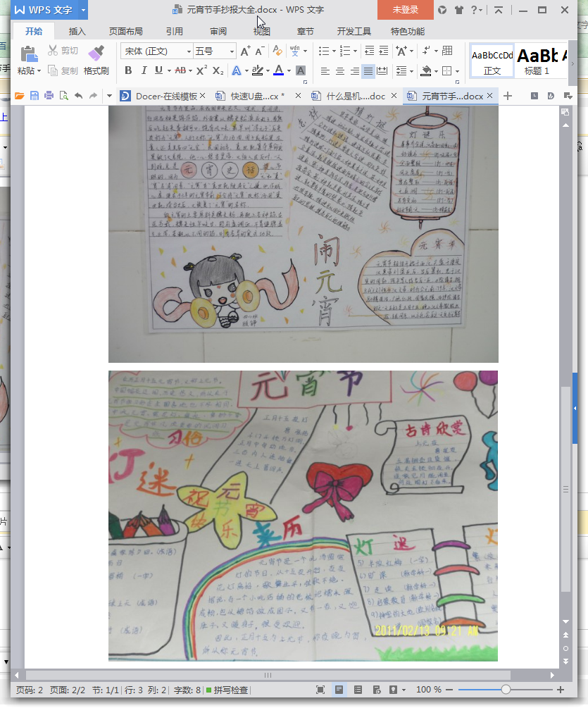Cut selection with the 剪切 scissors icon
Viewport: 588px width, 708px height.
(53, 51)
